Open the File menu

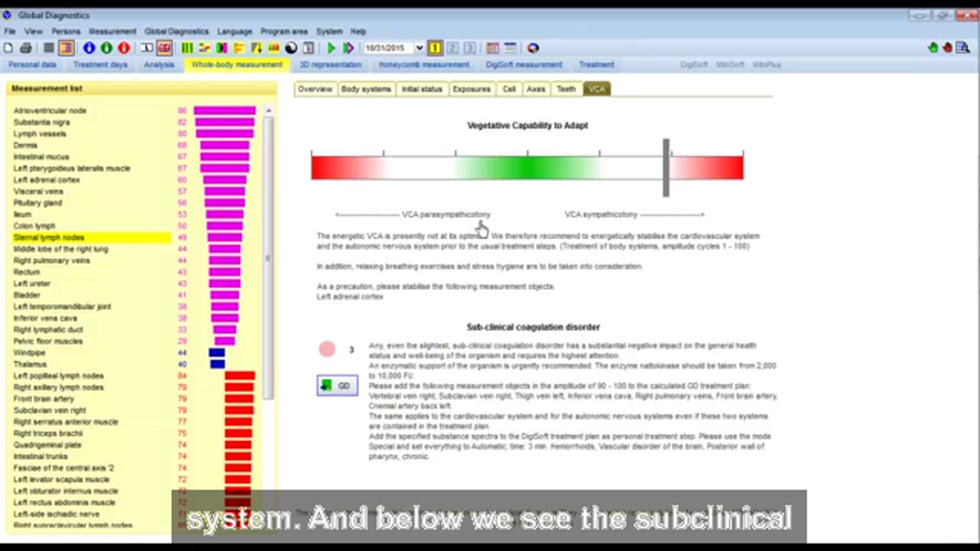pyautogui.click(x=9, y=31)
